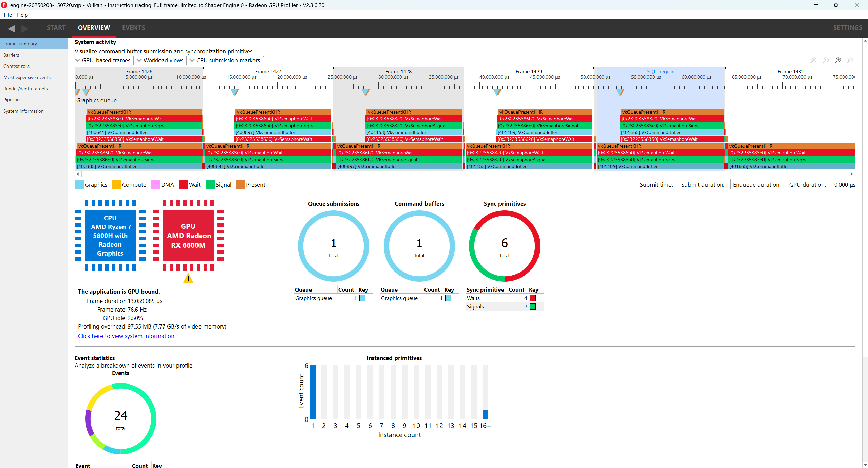Select the OVERVIEW tab
The height and width of the screenshot is (468, 868).
tap(94, 28)
